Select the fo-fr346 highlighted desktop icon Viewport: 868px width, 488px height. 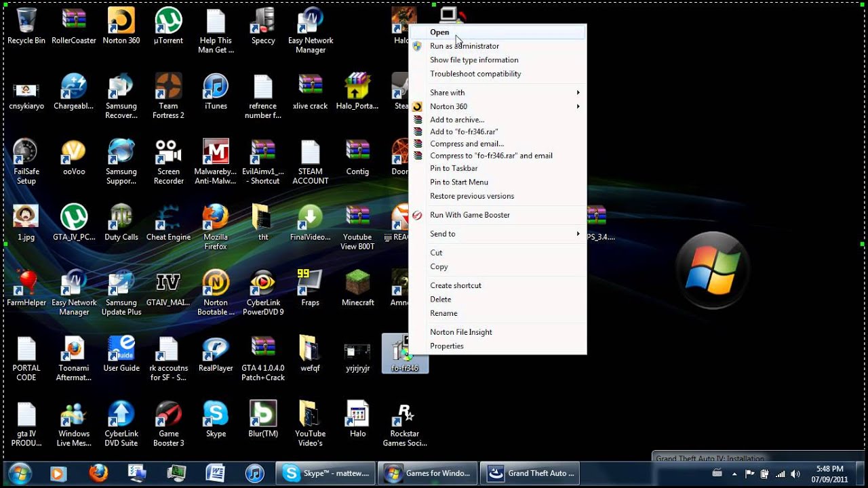pyautogui.click(x=405, y=354)
